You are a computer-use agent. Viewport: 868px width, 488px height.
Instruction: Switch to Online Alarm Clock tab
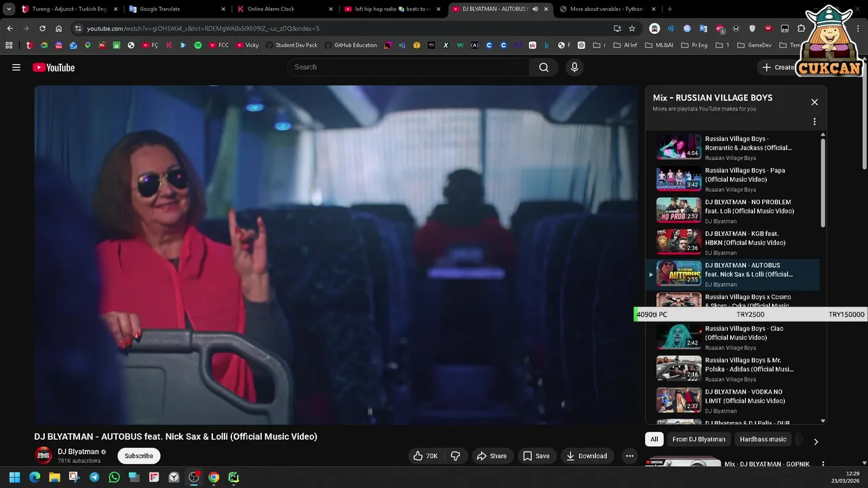coord(285,9)
